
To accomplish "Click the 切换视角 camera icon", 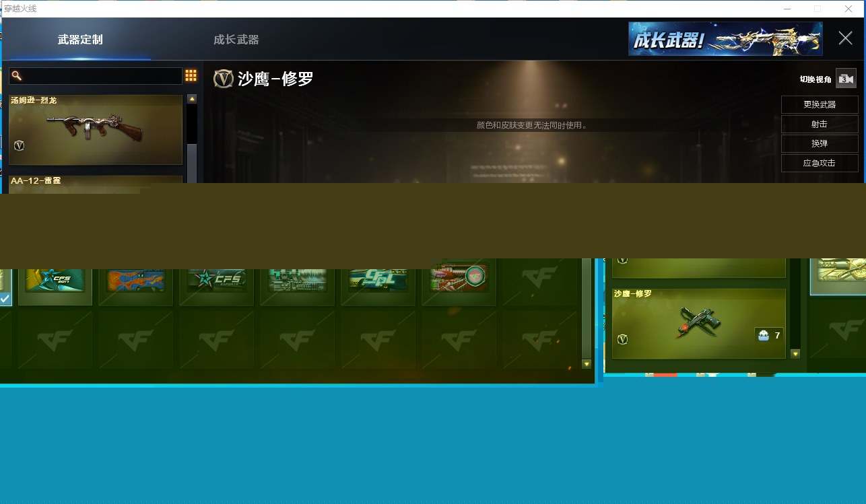I will [x=846, y=79].
